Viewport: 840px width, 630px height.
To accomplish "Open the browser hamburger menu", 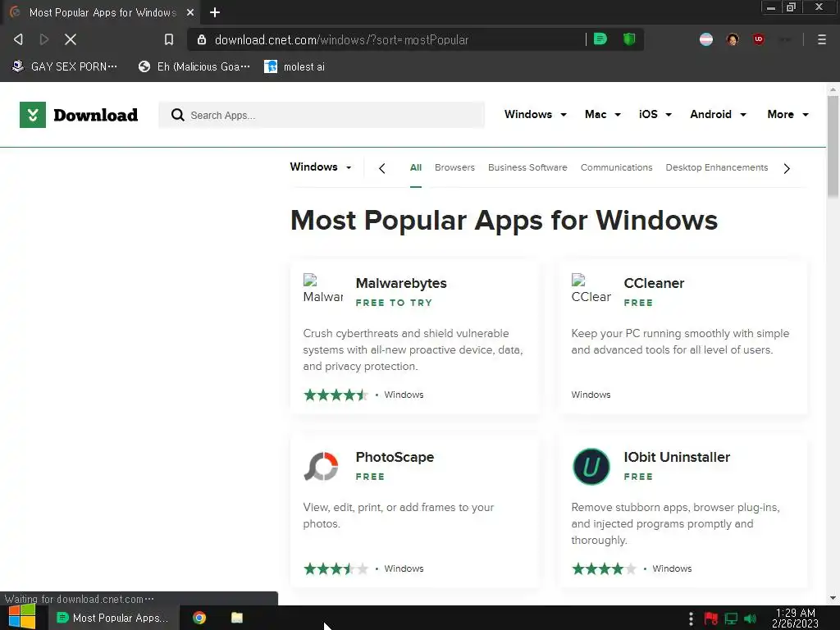I will 822,39.
